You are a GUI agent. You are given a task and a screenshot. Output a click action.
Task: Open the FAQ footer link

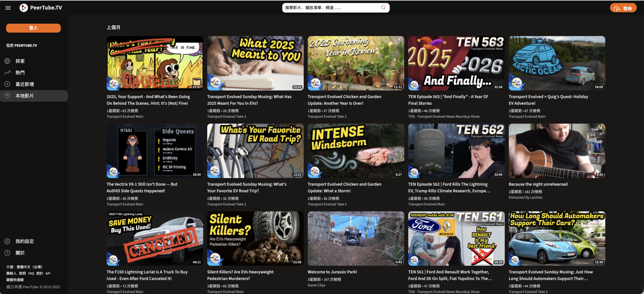pyautogui.click(x=31, y=273)
